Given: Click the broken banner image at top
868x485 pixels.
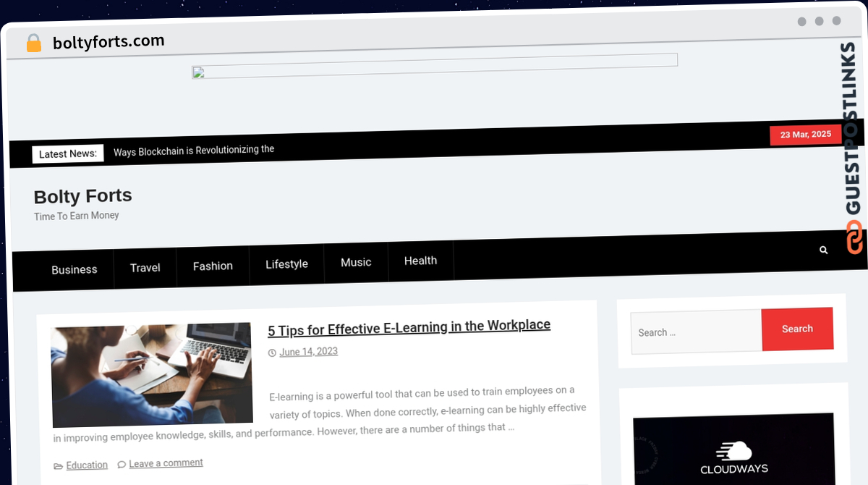Looking at the screenshot, I should (435, 66).
